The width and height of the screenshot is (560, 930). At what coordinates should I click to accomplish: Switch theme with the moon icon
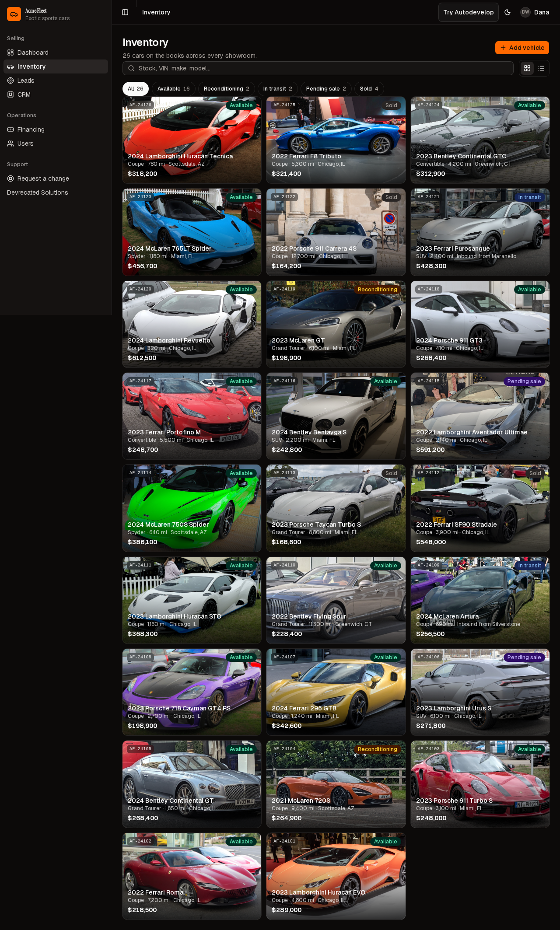(507, 12)
